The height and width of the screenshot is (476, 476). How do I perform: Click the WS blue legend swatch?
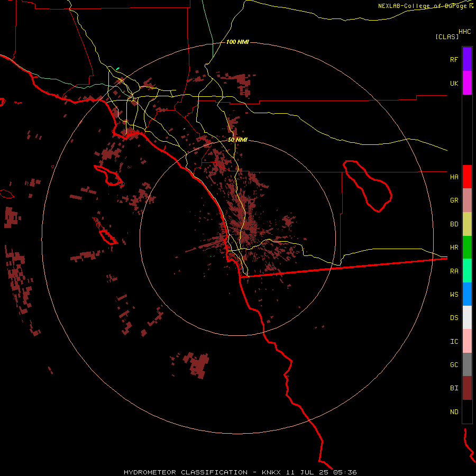coord(467,294)
